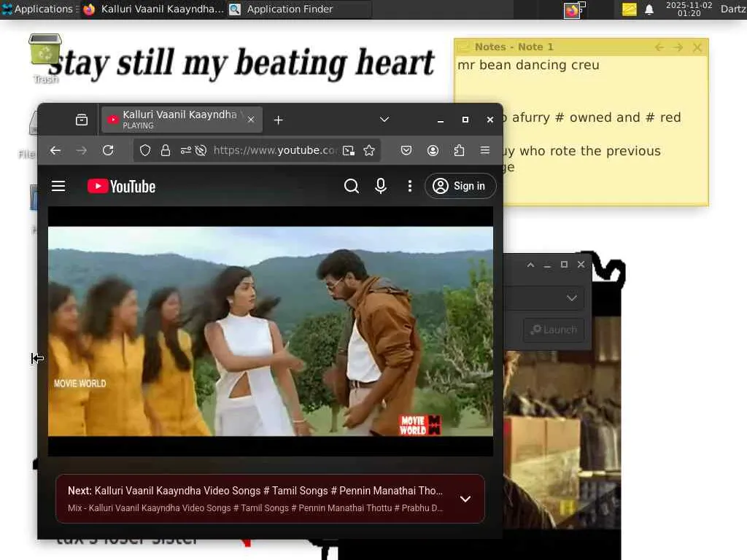Viewport: 747px width, 560px height.
Task: Open the YouTube guide hamburger menu
Action: [58, 186]
